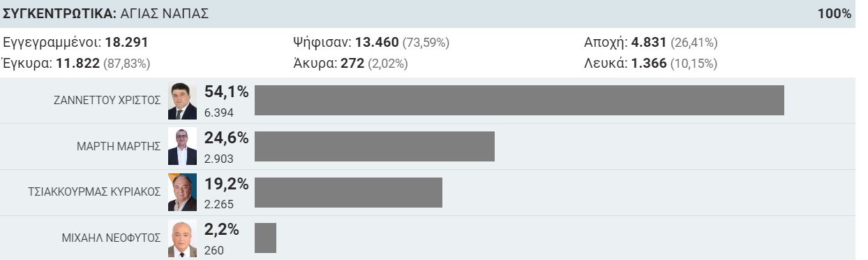Click the small 2,2% result bar
The image size is (868, 260).
coord(265,238)
